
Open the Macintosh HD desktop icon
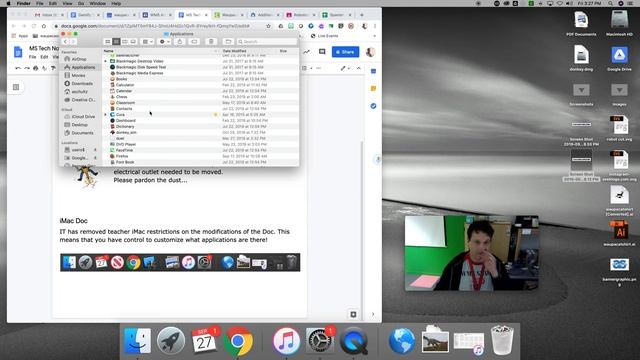(x=619, y=20)
